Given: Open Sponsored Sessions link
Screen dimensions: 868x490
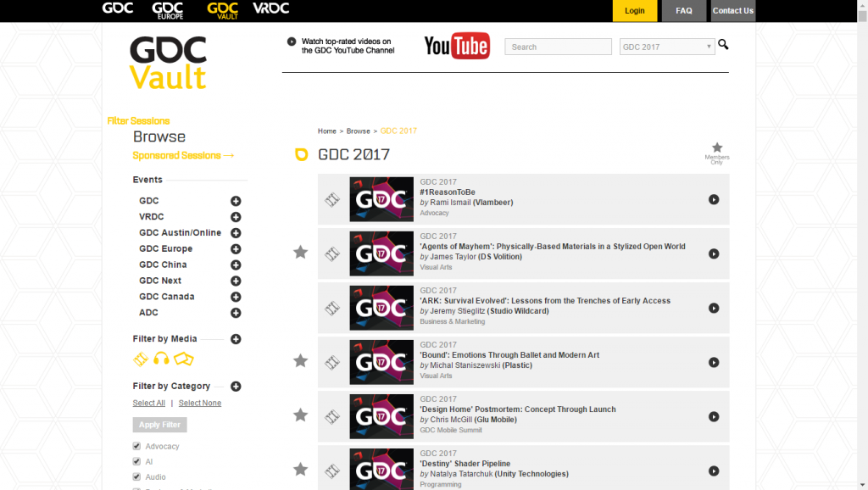Looking at the screenshot, I should coord(183,156).
